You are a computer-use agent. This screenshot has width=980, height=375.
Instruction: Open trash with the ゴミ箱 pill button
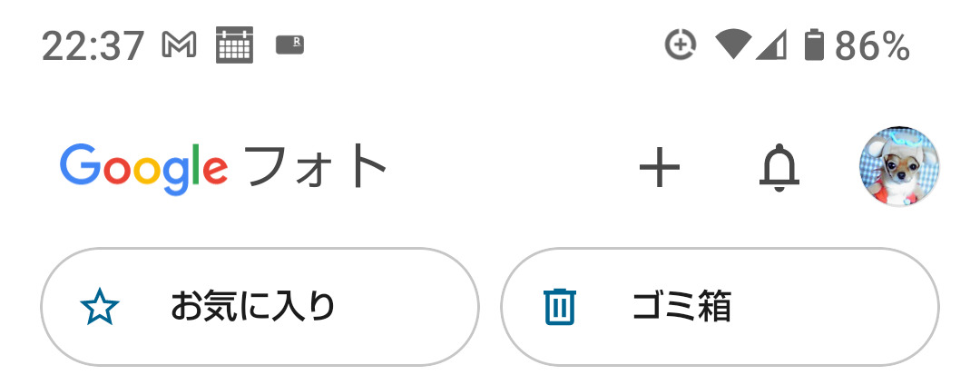pos(720,307)
